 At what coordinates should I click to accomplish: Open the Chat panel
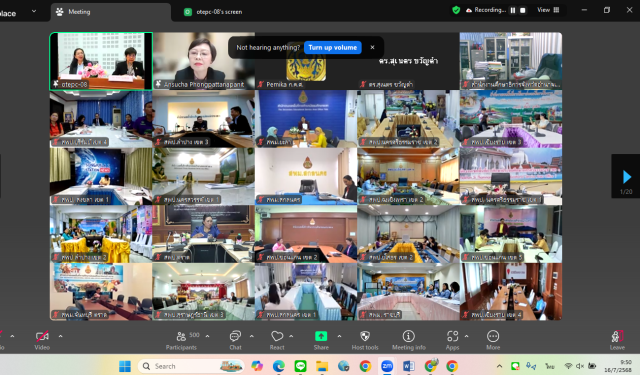(x=235, y=340)
